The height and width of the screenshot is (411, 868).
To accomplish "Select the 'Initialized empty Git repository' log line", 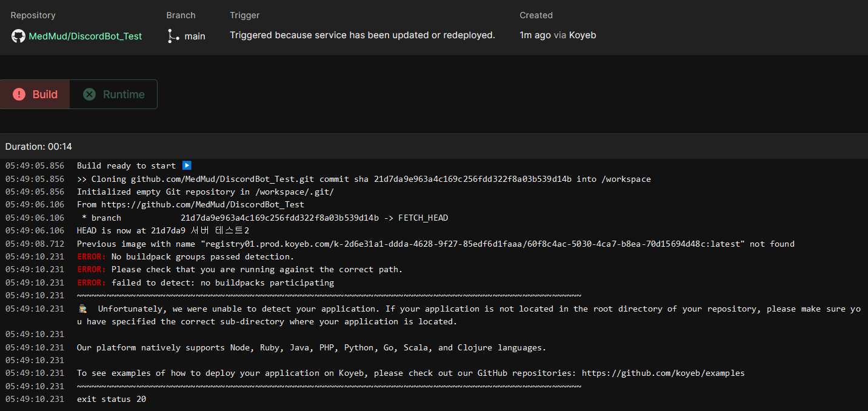I will [x=205, y=192].
